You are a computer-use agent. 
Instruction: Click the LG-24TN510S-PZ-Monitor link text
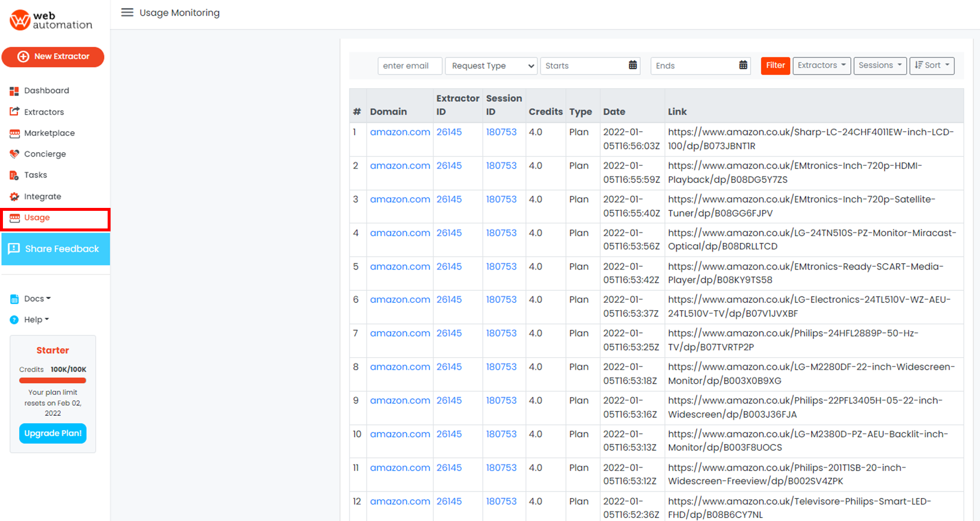(x=812, y=240)
